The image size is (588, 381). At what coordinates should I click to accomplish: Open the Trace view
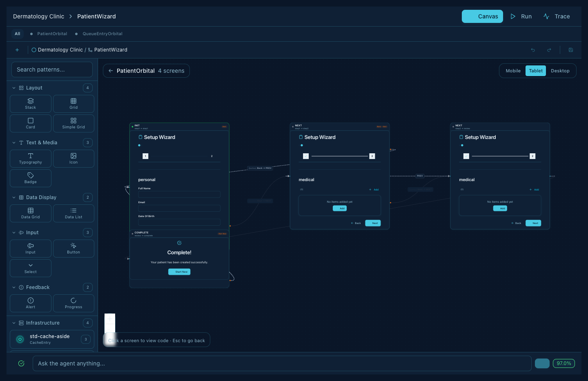coord(557,16)
